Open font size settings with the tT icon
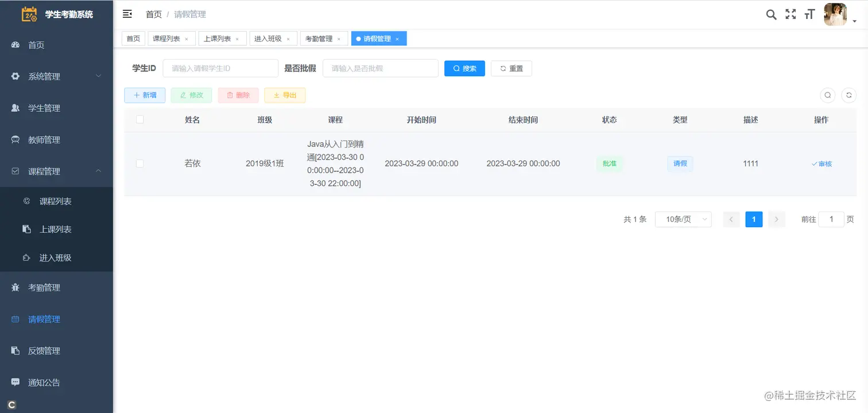 coord(809,14)
